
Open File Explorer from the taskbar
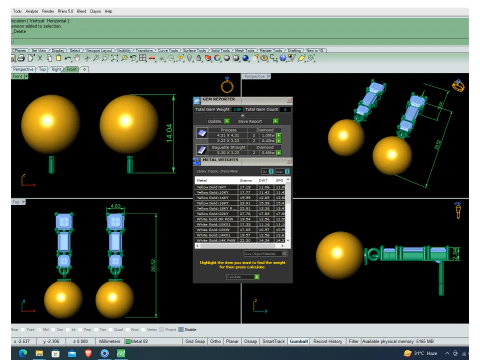(39, 353)
